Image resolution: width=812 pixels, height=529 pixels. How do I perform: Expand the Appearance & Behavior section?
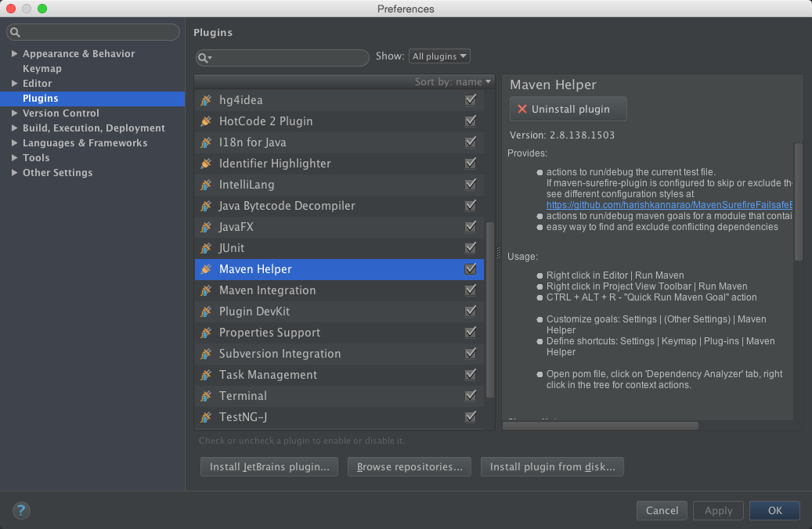pos(14,53)
